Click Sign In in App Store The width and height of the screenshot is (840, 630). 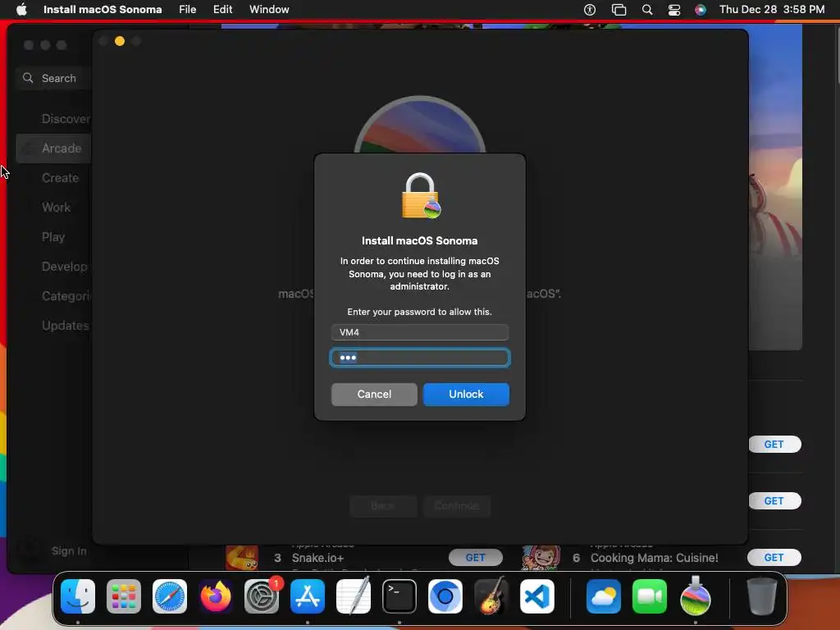pos(69,550)
